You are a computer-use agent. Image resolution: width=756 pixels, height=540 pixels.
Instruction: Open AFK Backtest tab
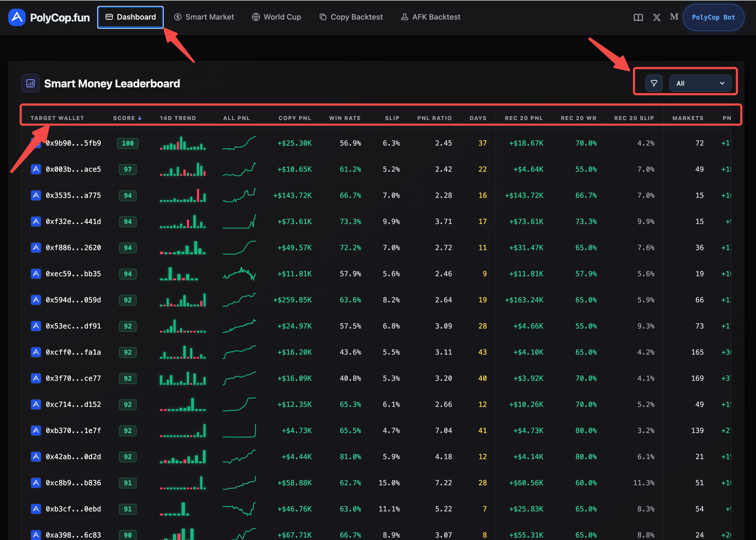pos(431,17)
